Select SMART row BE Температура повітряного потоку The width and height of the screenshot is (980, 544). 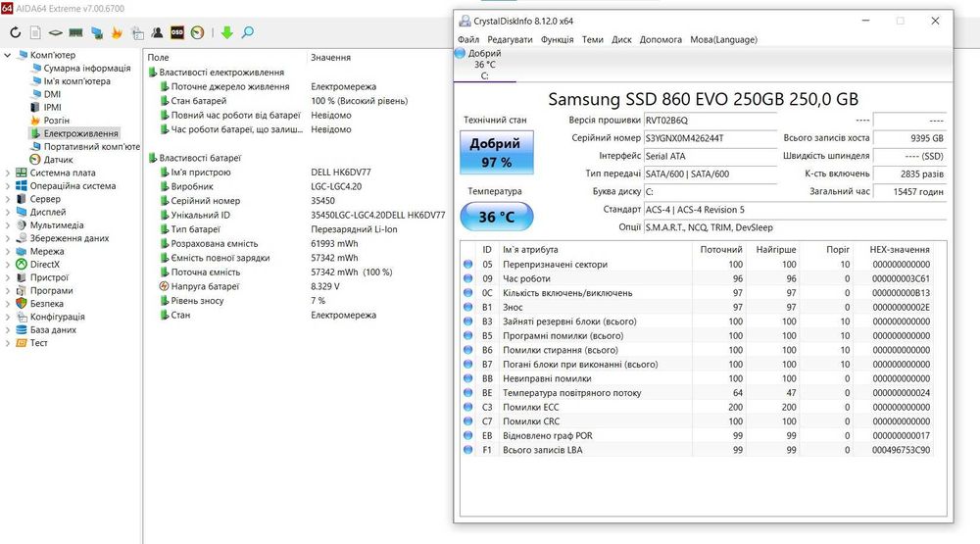tap(697, 393)
